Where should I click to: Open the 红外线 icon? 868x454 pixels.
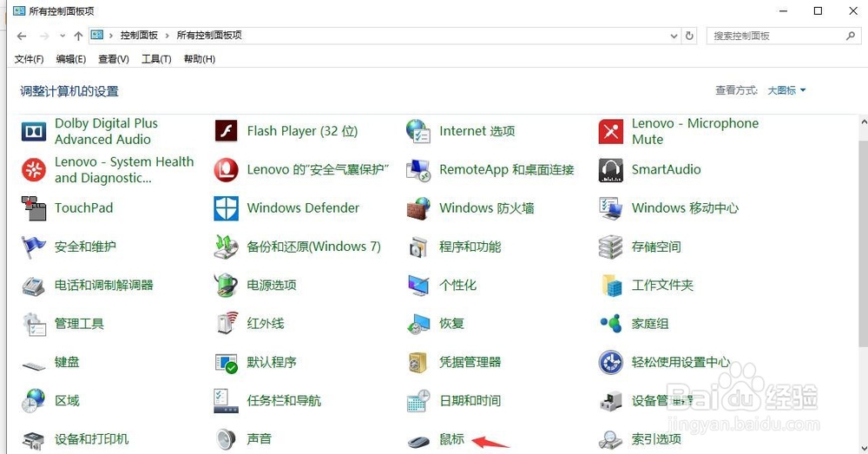(x=226, y=324)
